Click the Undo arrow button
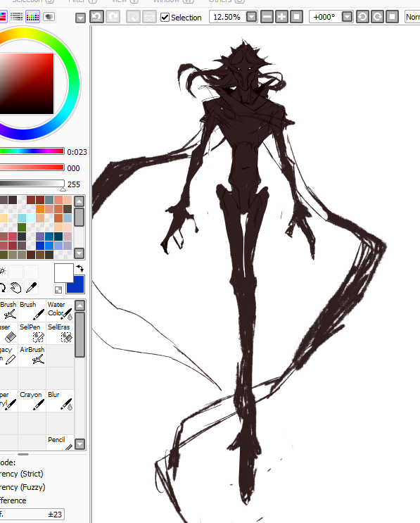The image size is (420, 523). [x=96, y=17]
